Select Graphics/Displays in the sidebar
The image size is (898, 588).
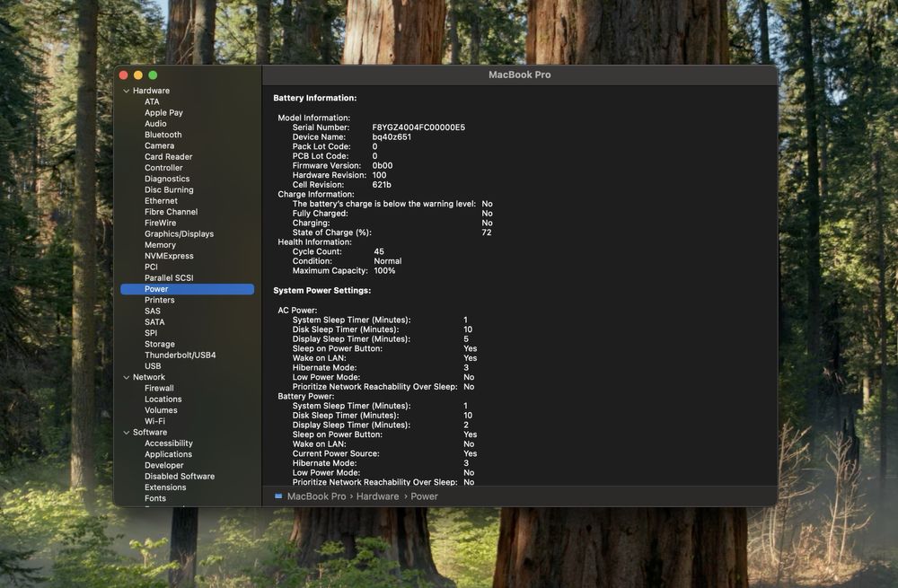tap(179, 233)
